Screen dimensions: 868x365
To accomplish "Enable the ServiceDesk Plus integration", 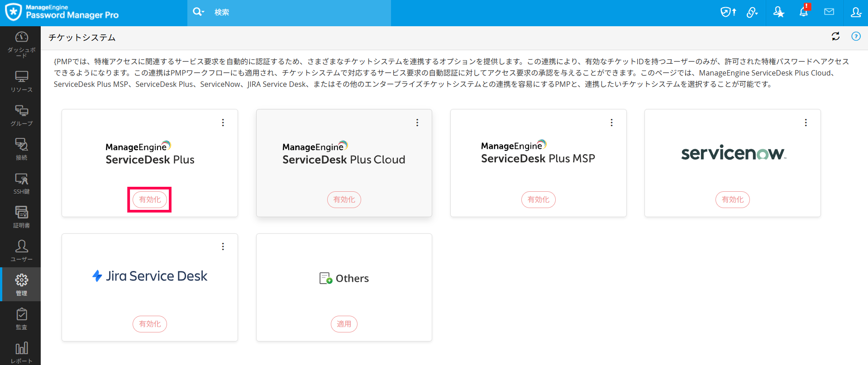I will click(x=150, y=199).
